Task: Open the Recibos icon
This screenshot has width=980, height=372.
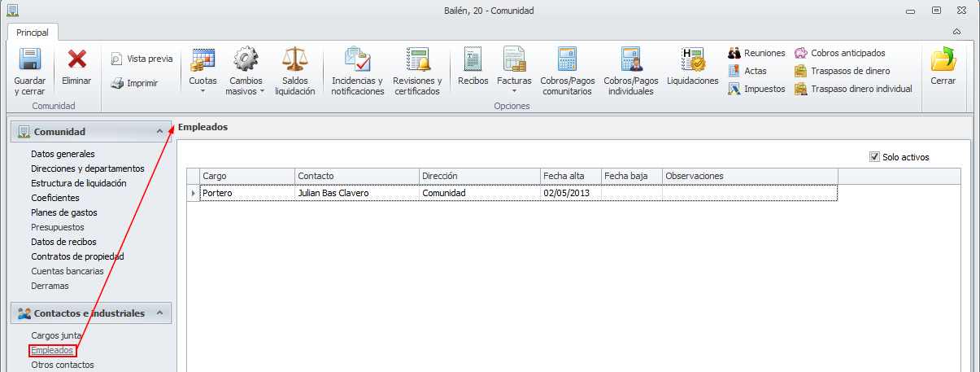Action: pos(473,59)
